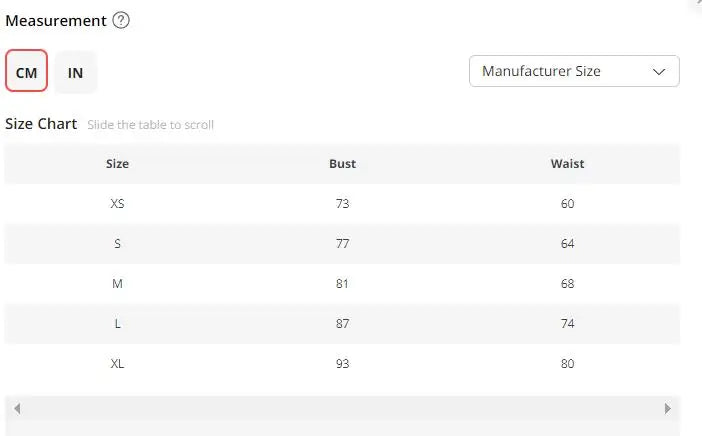The height and width of the screenshot is (436, 702).
Task: Click the Size Chart heading
Action: 41,124
